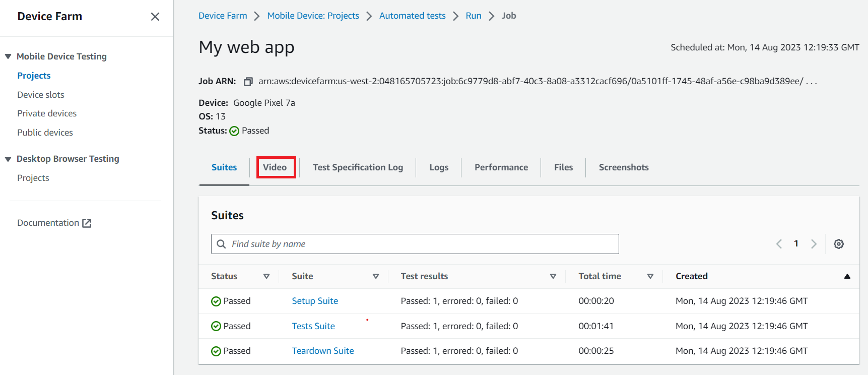Close the Device Farm side panel
Viewport: 868px width, 375px height.
pyautogui.click(x=155, y=17)
